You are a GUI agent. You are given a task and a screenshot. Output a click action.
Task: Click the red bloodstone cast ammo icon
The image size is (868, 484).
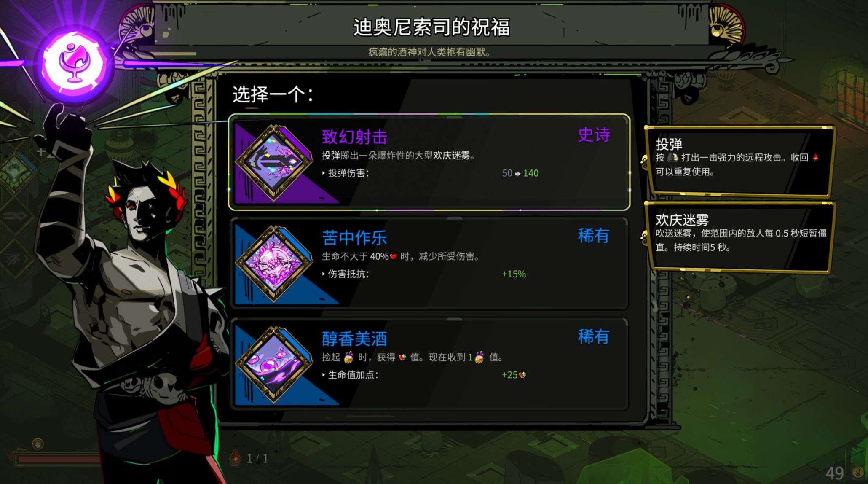pos(235,458)
